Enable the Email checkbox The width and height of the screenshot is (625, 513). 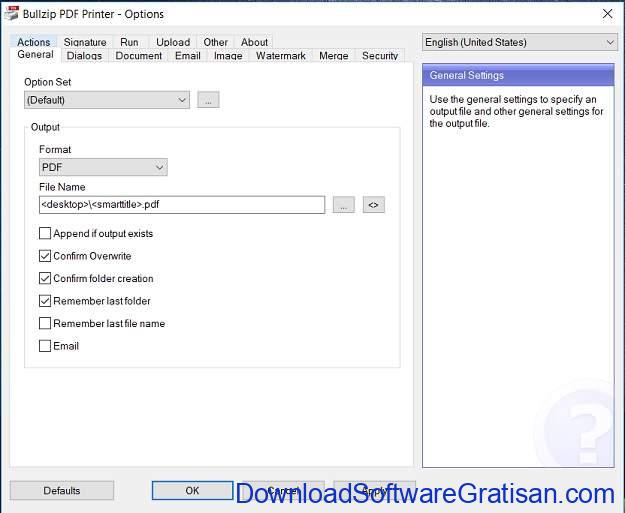coord(45,346)
